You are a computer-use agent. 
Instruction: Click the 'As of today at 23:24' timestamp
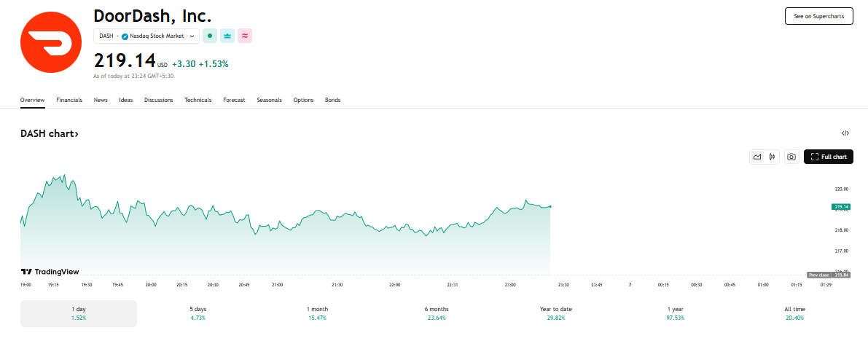[x=133, y=76]
